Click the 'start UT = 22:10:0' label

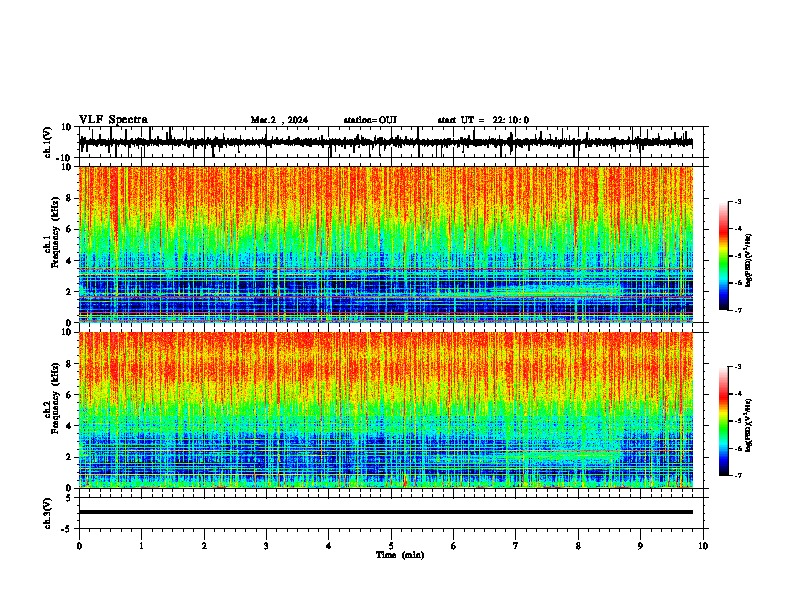(x=483, y=120)
